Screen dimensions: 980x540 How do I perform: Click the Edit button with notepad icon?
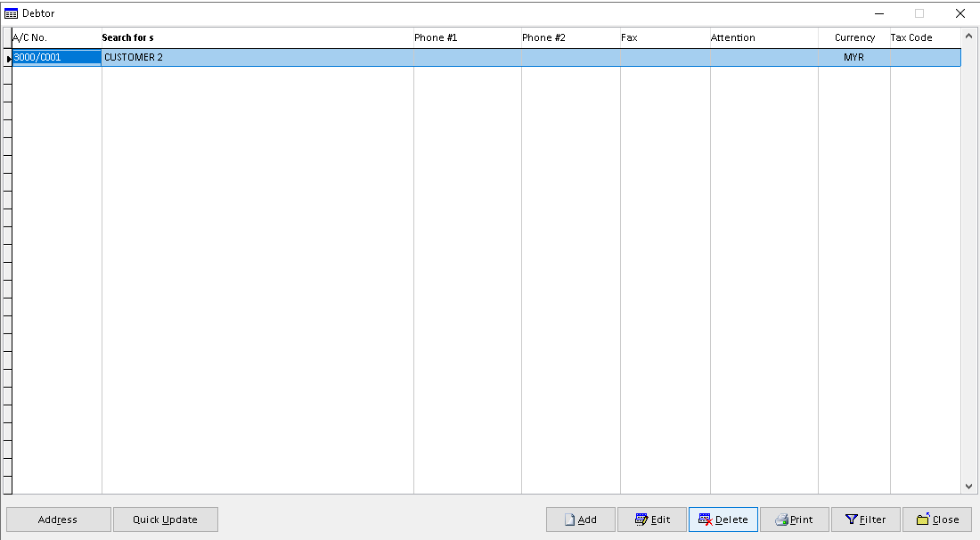652,520
